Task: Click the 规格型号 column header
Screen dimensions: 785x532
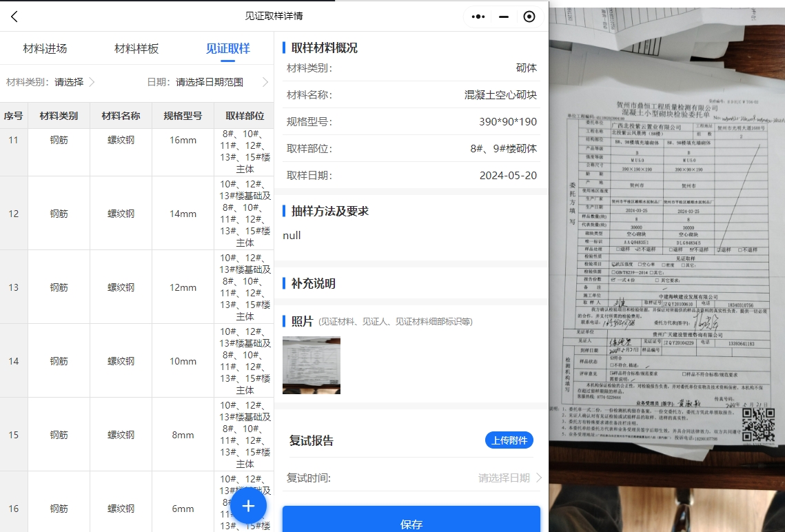Action: pos(183,116)
